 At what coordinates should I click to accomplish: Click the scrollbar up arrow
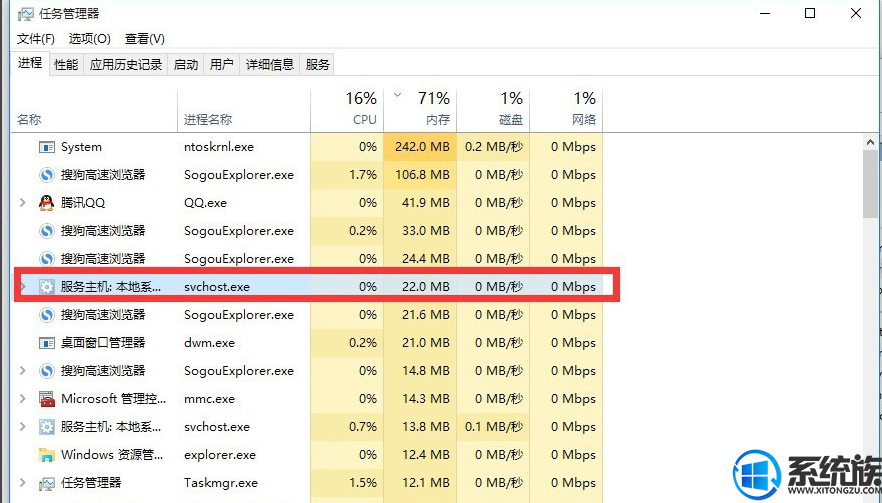871,143
